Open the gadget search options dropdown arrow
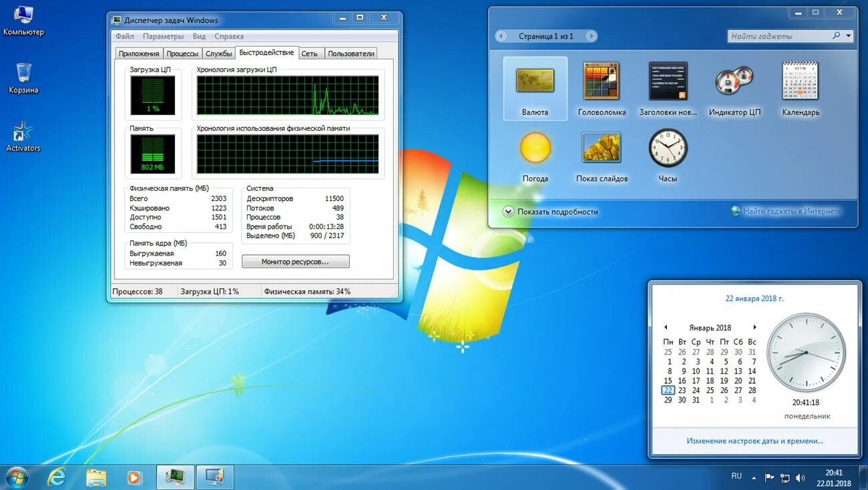The image size is (868, 490). point(849,36)
